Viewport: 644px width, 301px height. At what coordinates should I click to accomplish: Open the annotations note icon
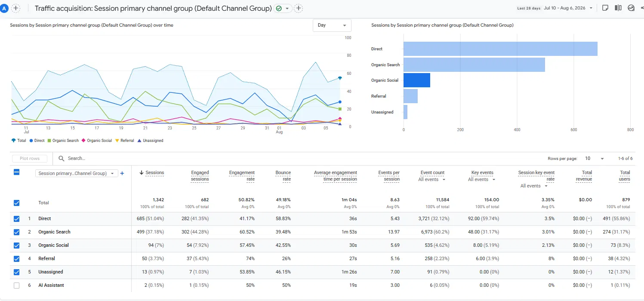605,8
